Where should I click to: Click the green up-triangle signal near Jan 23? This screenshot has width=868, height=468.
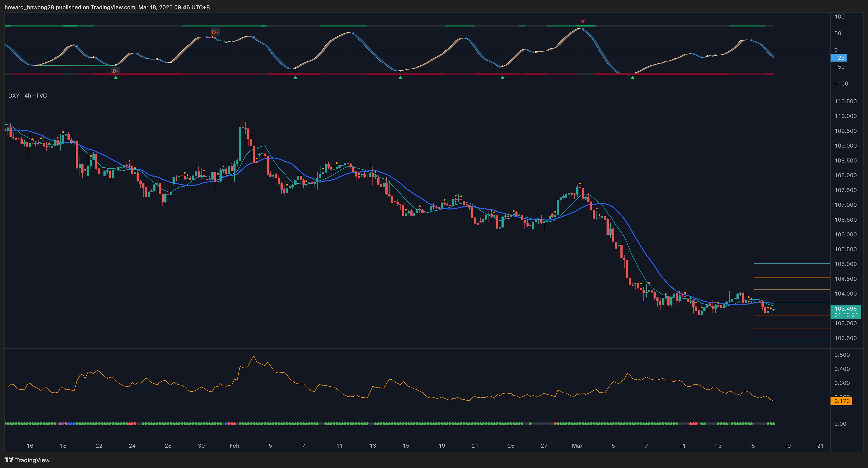(x=116, y=78)
